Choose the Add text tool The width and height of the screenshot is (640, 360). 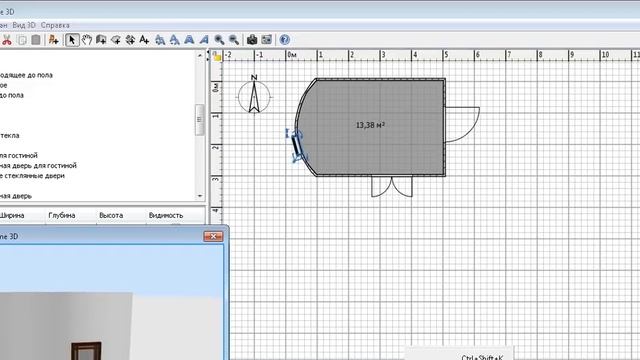(144, 40)
